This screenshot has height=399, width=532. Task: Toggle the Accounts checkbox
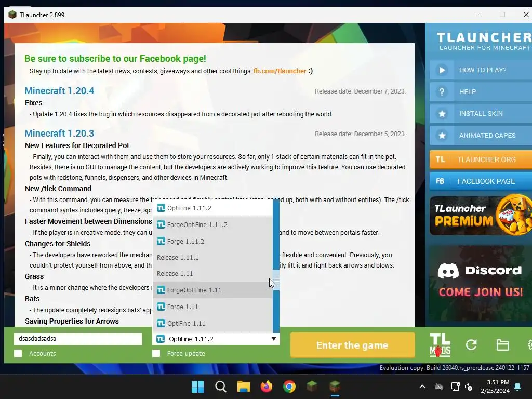[18, 353]
